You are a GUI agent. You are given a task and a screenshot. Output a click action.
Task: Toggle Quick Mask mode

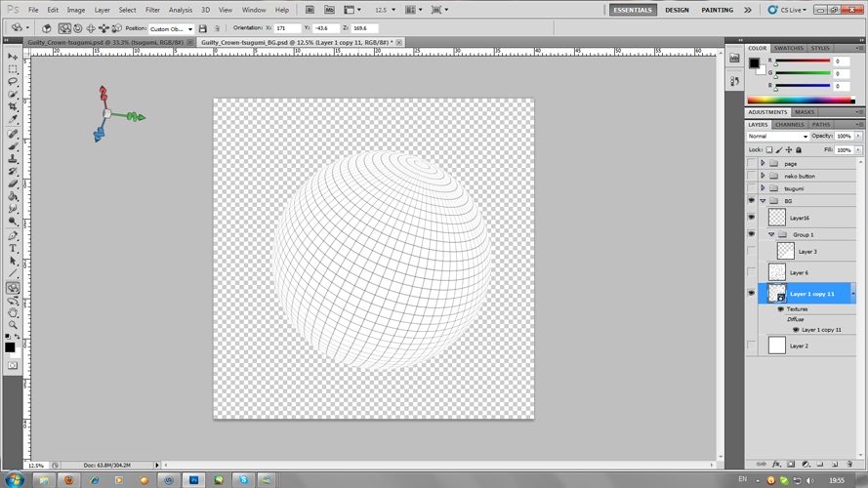(x=13, y=366)
